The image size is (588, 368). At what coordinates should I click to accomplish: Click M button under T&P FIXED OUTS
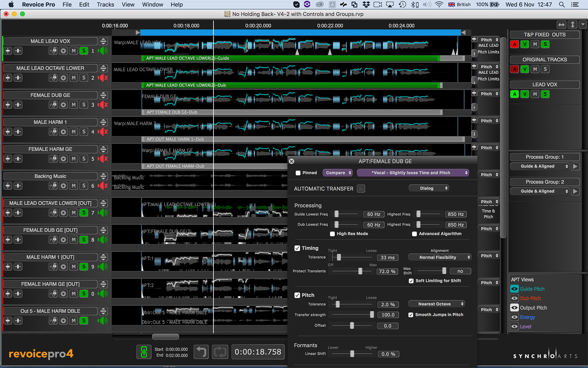coord(535,44)
